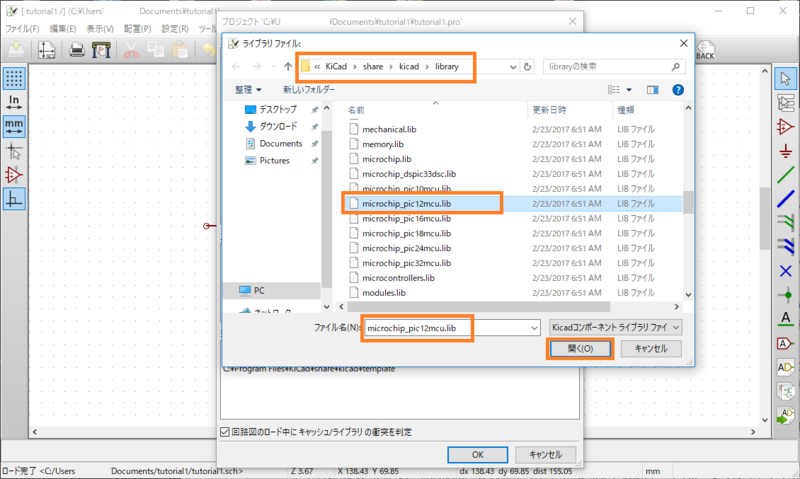Click the BACK annotate icon
Screen dimensions: 800x479
click(x=706, y=50)
